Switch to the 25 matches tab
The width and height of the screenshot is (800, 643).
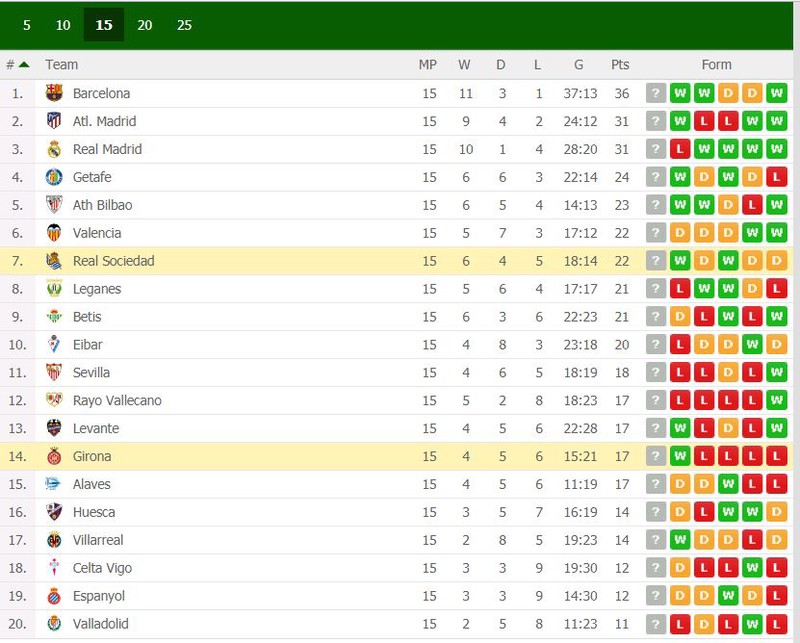click(x=184, y=25)
